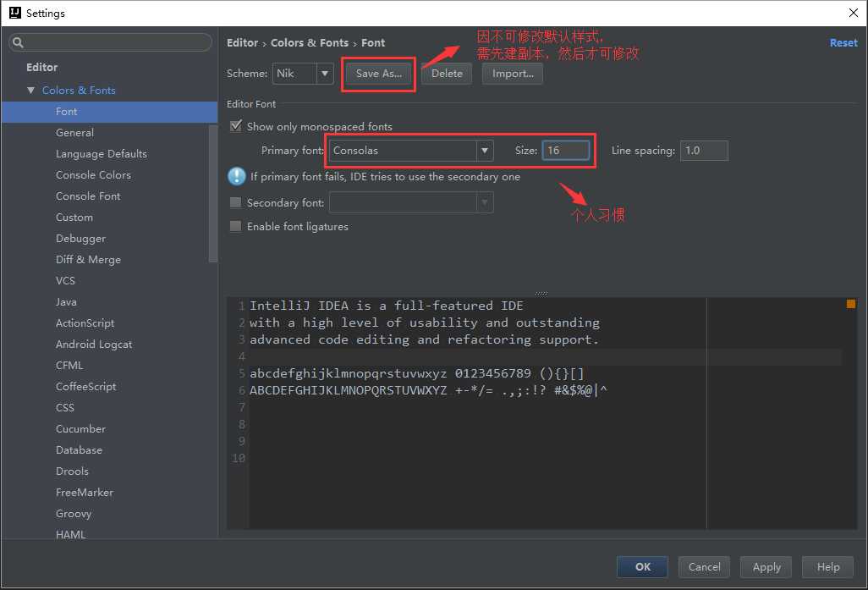Click the Line spacing field
Screen dimensions: 868x590
point(704,150)
